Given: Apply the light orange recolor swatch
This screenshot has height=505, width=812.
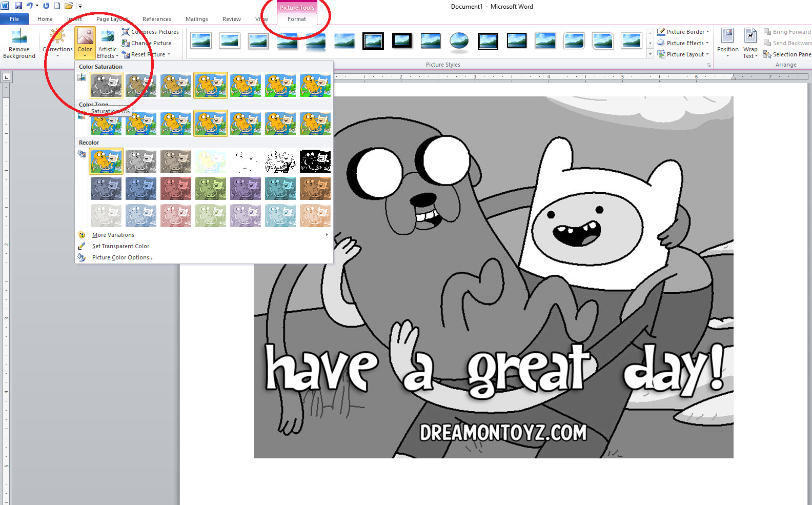Looking at the screenshot, I should tap(315, 215).
